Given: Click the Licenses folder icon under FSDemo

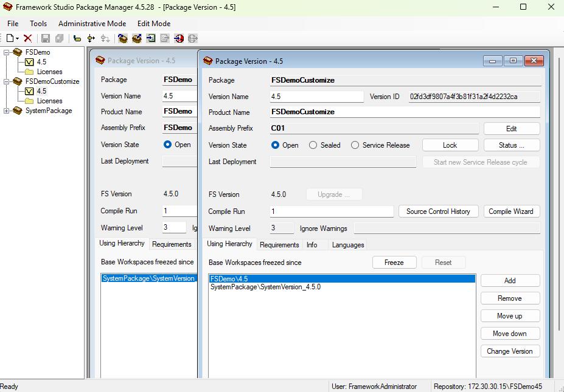Looking at the screenshot, I should click(x=29, y=72).
